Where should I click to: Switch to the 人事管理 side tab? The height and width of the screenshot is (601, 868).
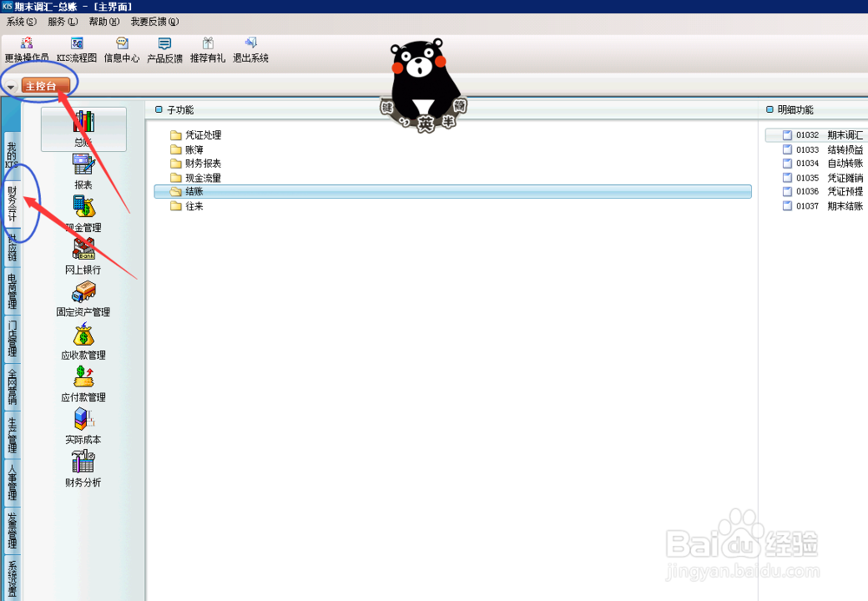(11, 482)
